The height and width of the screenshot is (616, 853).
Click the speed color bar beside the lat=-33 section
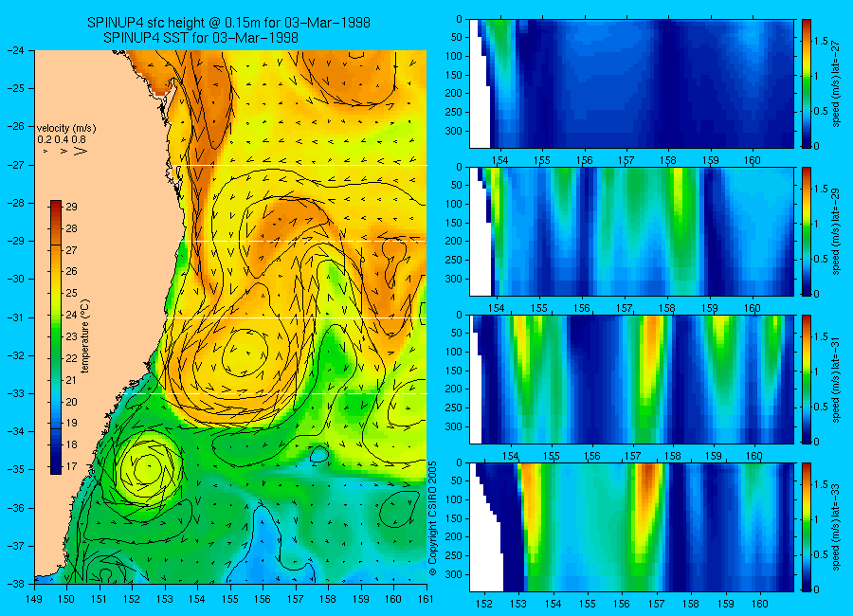(x=806, y=527)
